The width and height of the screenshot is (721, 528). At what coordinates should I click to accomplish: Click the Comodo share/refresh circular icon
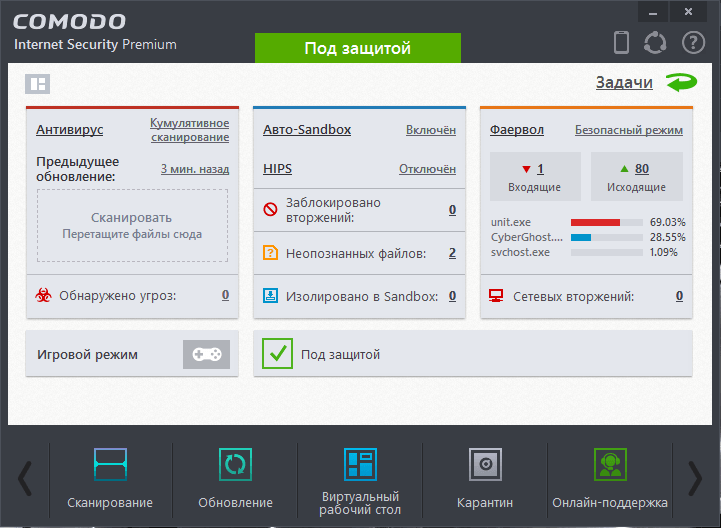pyautogui.click(x=655, y=43)
